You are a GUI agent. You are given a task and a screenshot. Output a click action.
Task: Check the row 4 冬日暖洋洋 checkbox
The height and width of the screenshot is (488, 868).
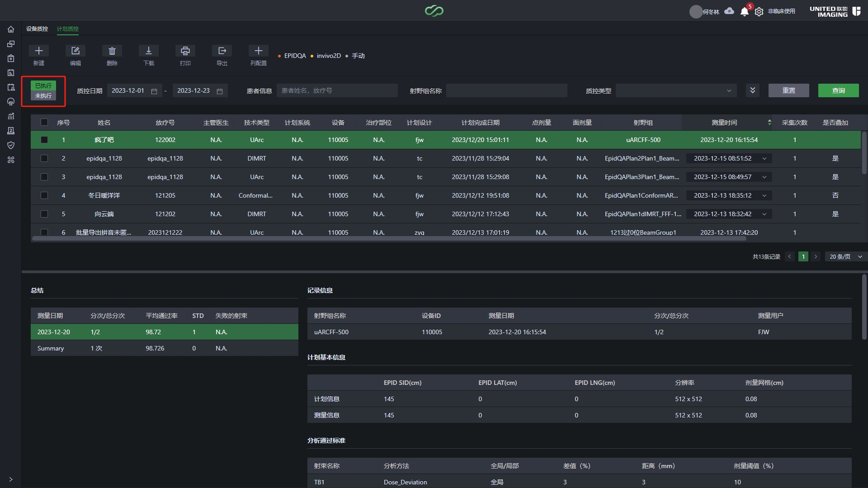click(44, 195)
